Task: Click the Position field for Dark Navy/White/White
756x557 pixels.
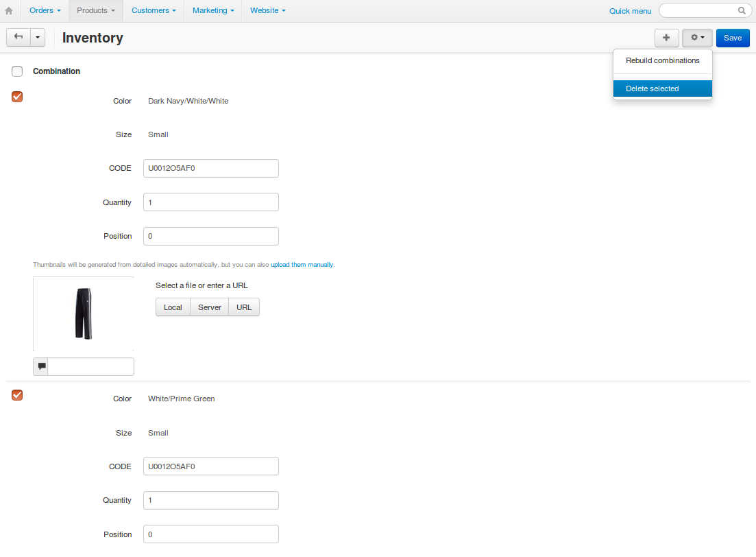Action: pyautogui.click(x=211, y=236)
